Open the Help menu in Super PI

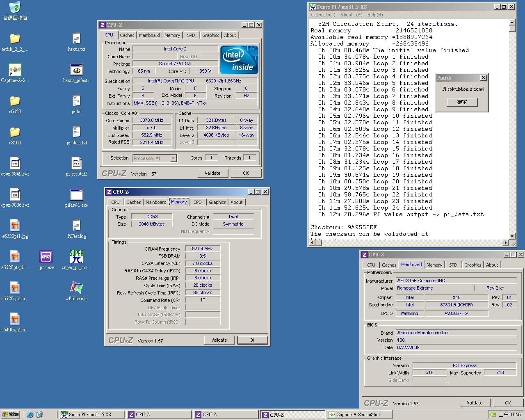[x=375, y=15]
